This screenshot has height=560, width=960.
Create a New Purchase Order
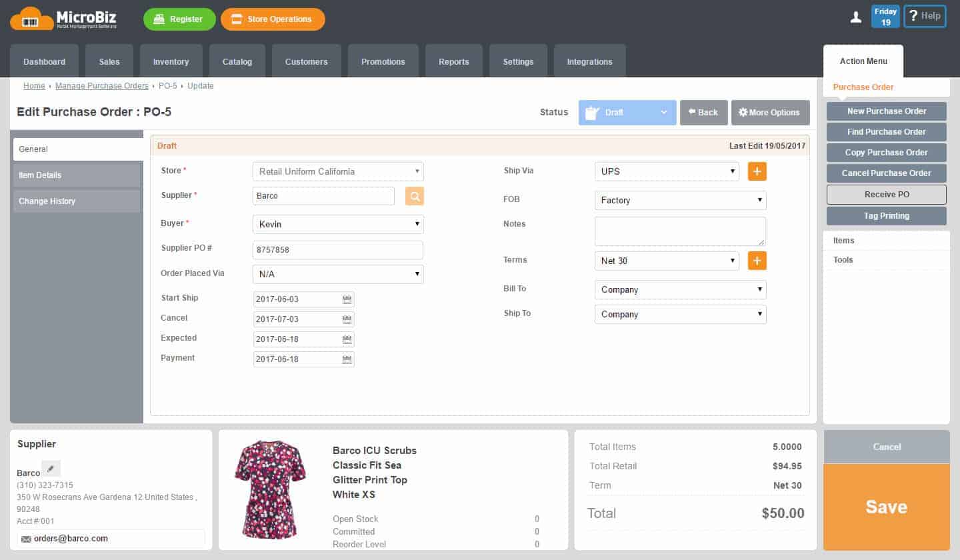[x=887, y=111]
